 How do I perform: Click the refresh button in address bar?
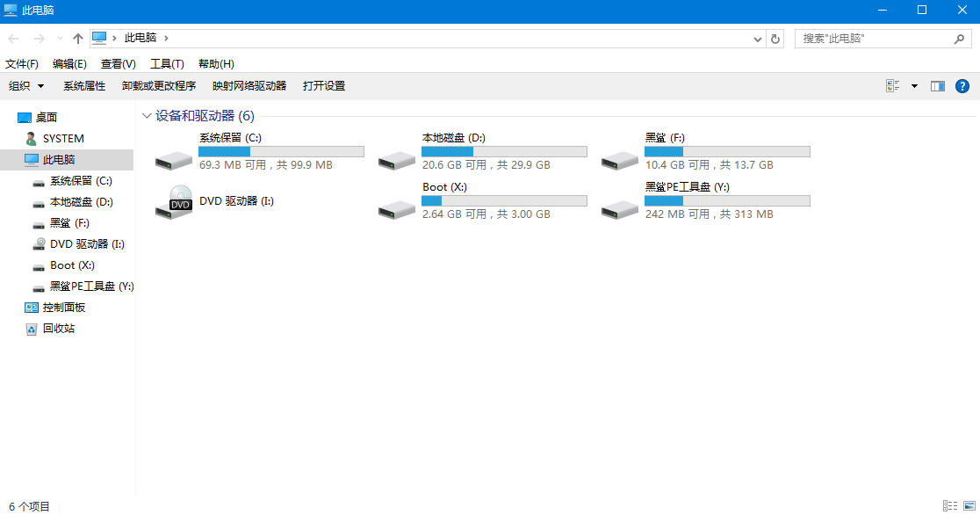tap(775, 39)
